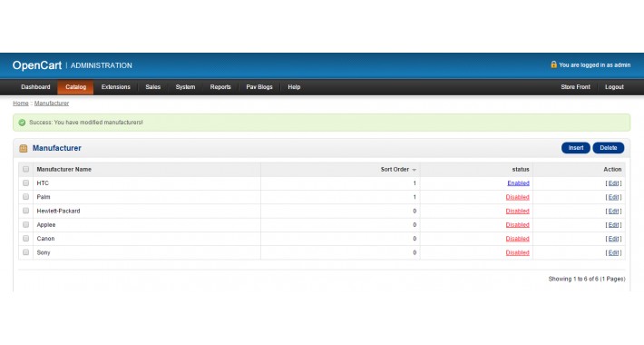This screenshot has width=644, height=345.
Task: Follow the Home breadcrumb link
Action: (x=21, y=103)
